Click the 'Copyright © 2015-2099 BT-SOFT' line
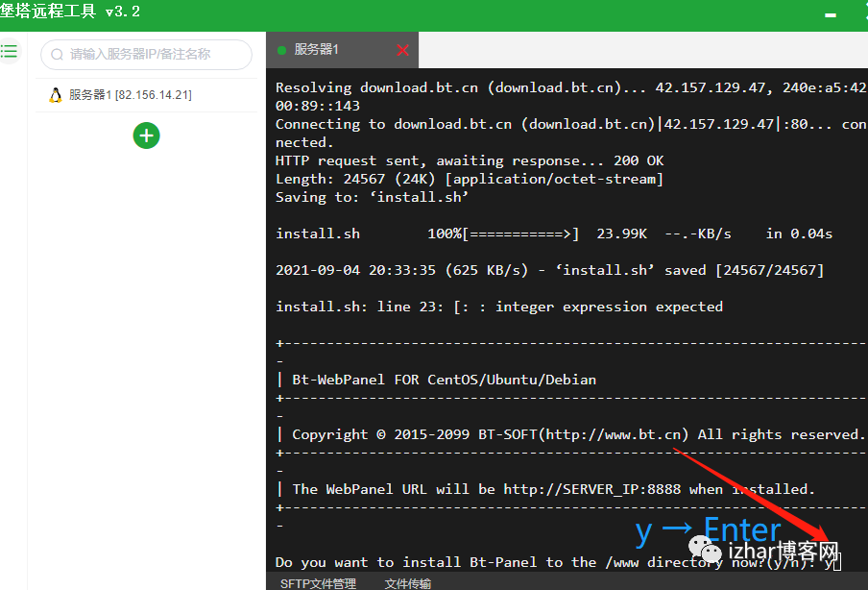This screenshot has height=590, width=868. tap(569, 434)
